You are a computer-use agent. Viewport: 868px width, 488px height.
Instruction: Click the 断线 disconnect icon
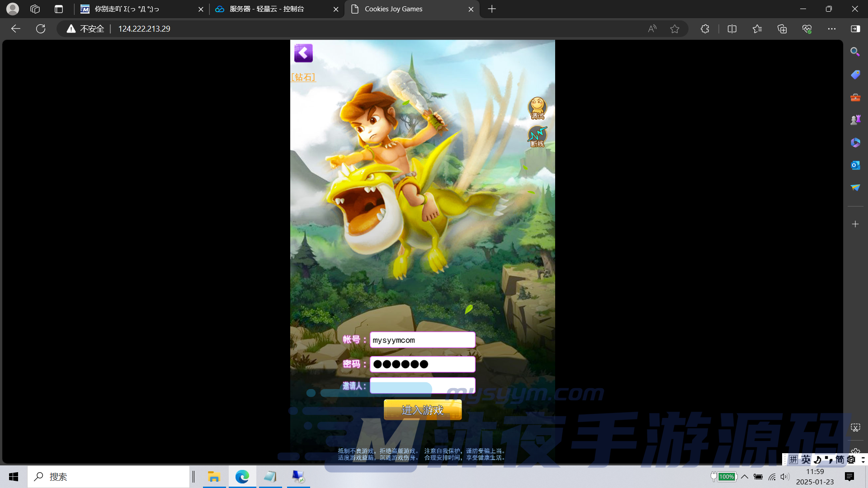tap(537, 136)
